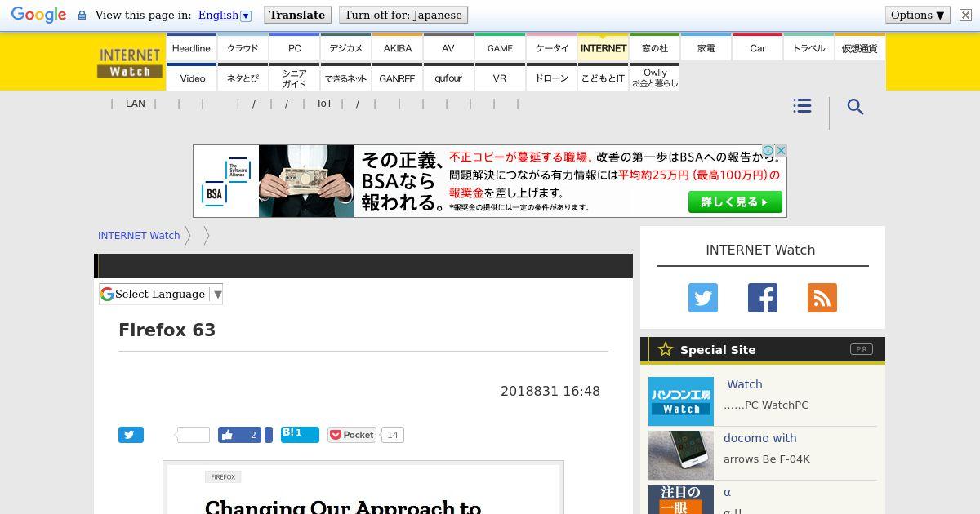The image size is (980, 514).
Task: Click the Firefox 63 article headline
Action: coord(167,330)
